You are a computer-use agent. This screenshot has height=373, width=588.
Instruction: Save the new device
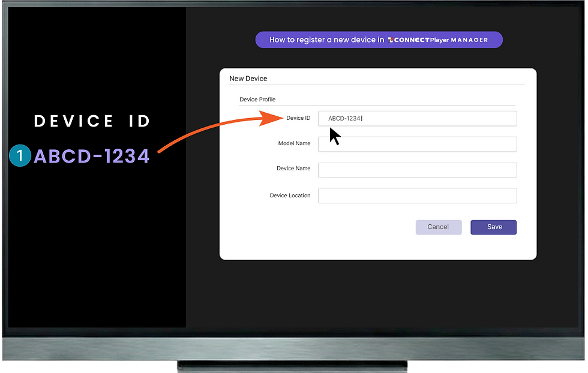point(493,227)
